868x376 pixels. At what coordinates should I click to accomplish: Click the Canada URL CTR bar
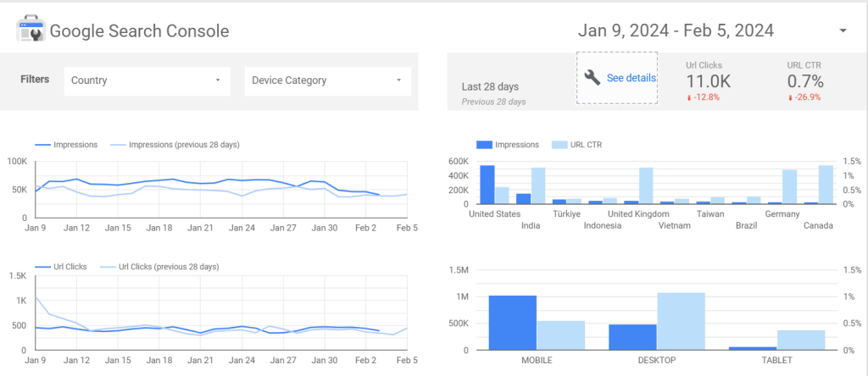pyautogui.click(x=826, y=185)
